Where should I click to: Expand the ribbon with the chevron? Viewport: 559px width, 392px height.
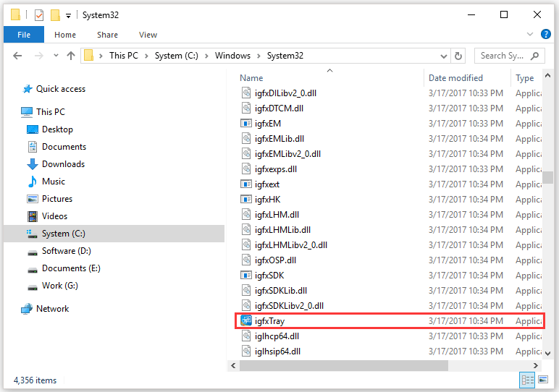(531, 34)
